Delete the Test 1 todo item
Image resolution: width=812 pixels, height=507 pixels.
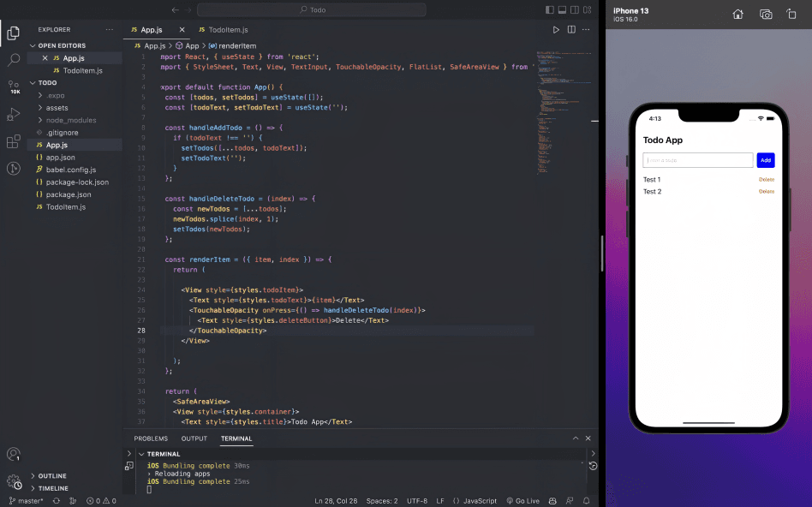point(766,180)
